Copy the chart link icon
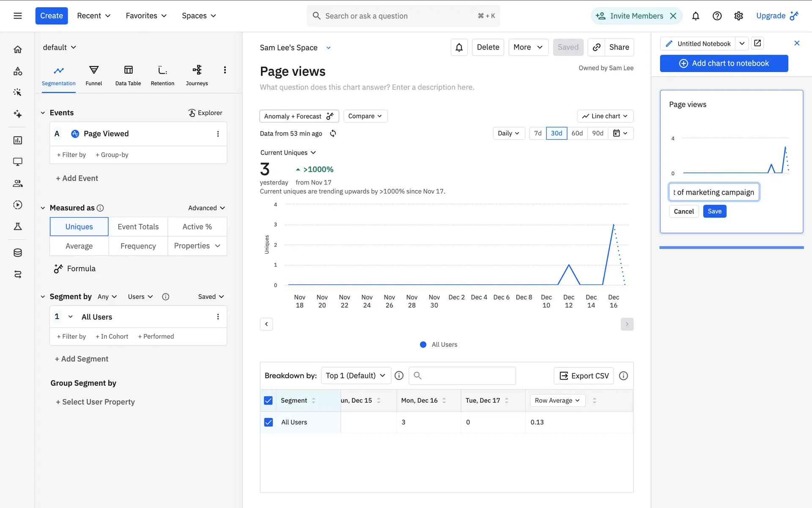This screenshot has height=508, width=812. [x=596, y=47]
